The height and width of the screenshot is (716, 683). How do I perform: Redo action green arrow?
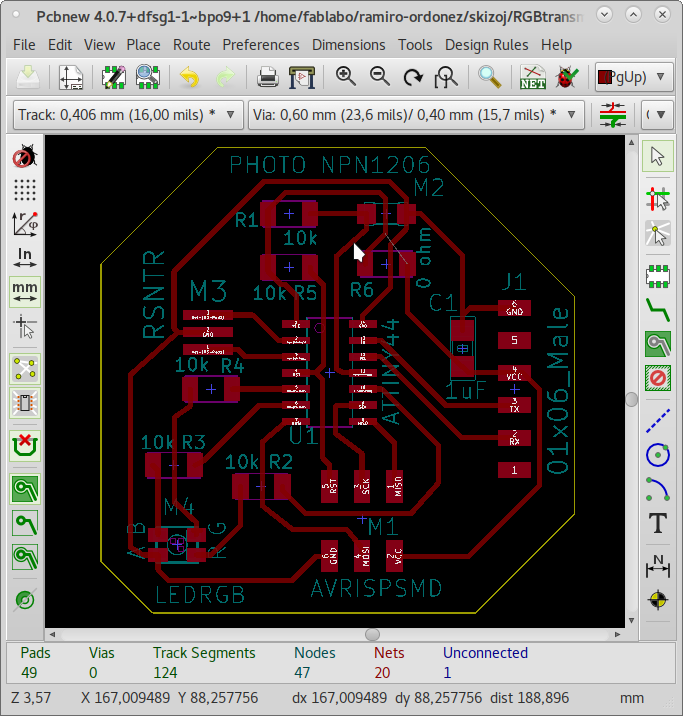pyautogui.click(x=225, y=77)
